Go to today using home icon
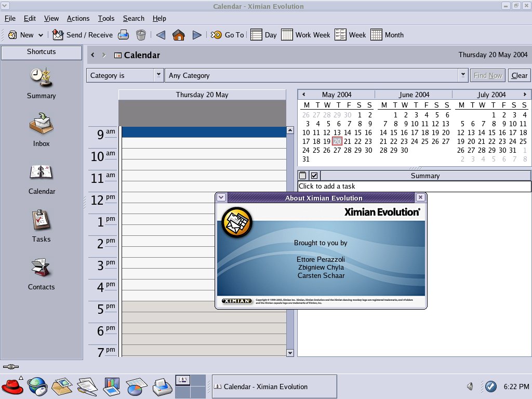532x399 pixels. tap(179, 35)
